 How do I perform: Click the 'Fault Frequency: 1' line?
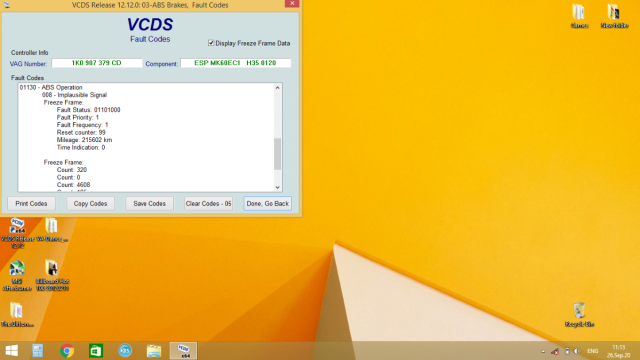(82, 125)
